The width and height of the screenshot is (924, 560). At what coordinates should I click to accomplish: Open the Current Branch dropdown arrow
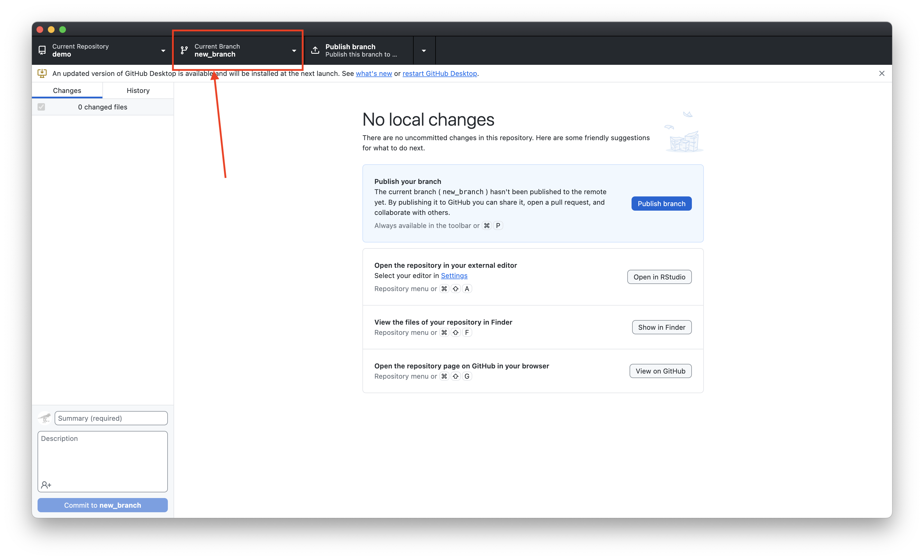pyautogui.click(x=294, y=51)
